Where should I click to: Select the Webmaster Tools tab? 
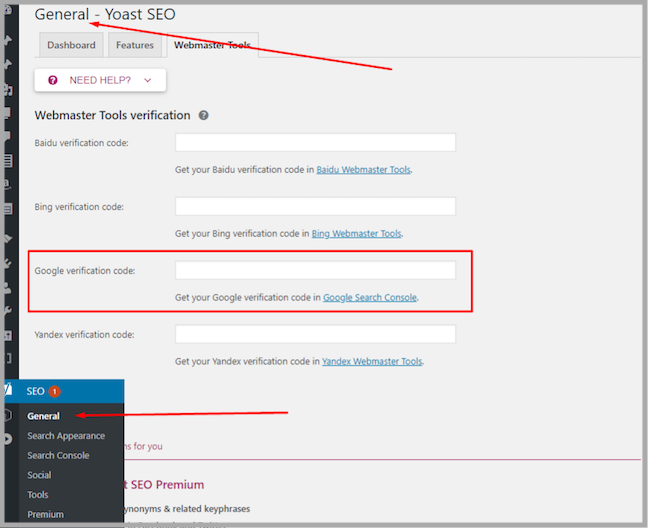[212, 45]
